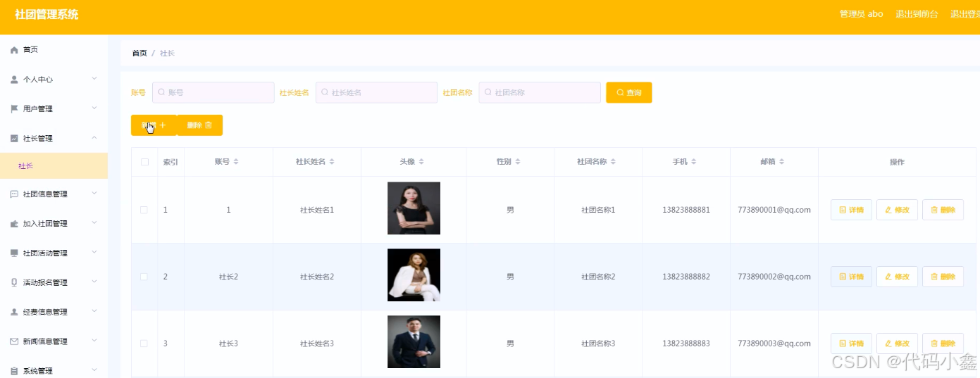Open 首页 in the sidebar menu

54,50
